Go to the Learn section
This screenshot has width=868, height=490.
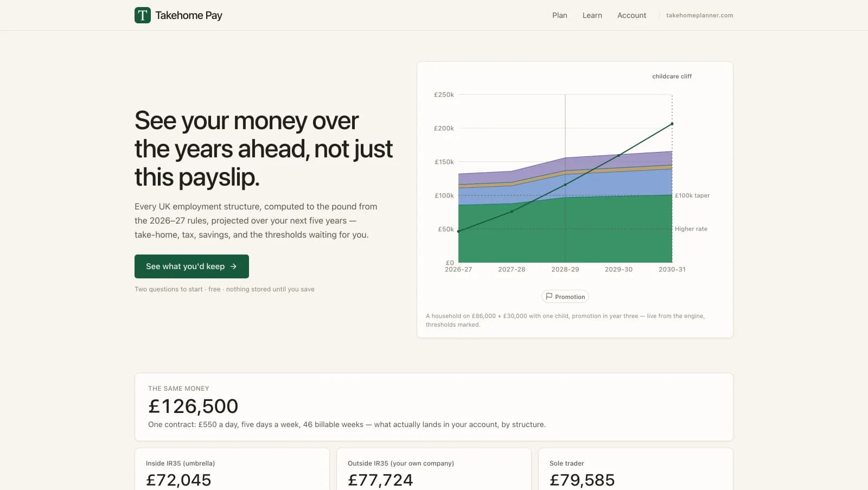pyautogui.click(x=592, y=15)
